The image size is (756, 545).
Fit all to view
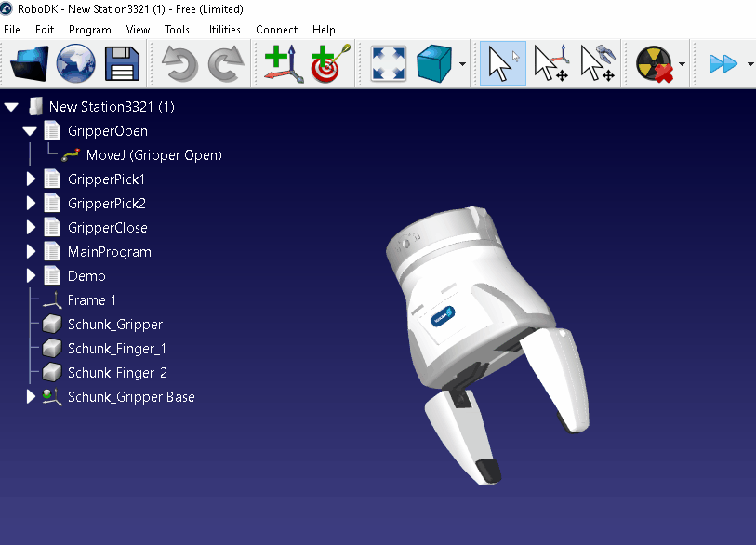pyautogui.click(x=388, y=63)
